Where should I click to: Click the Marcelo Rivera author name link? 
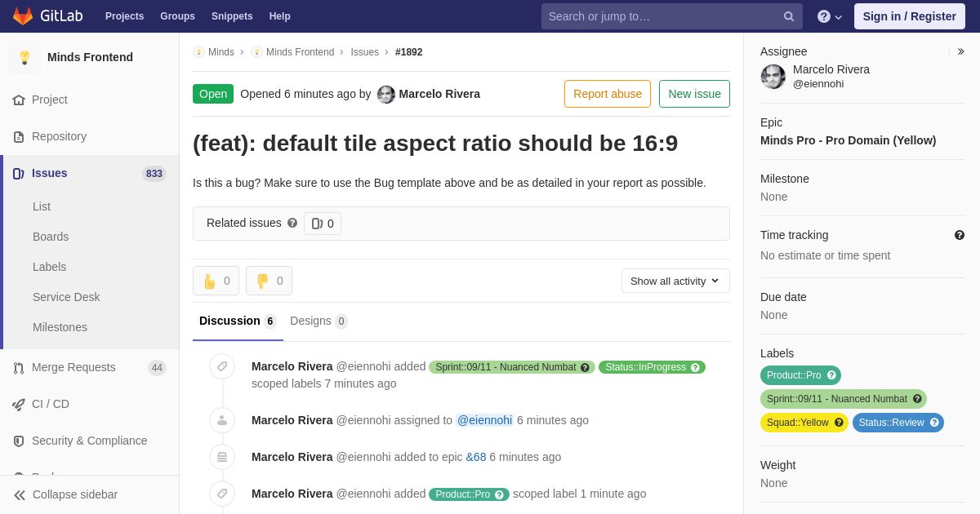coord(439,94)
